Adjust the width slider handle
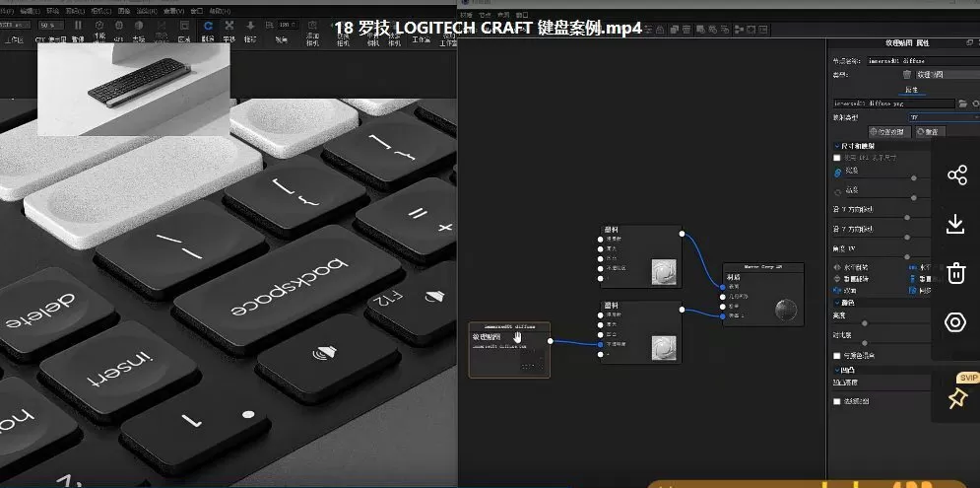Viewport: 980px width, 488px height. point(914,178)
